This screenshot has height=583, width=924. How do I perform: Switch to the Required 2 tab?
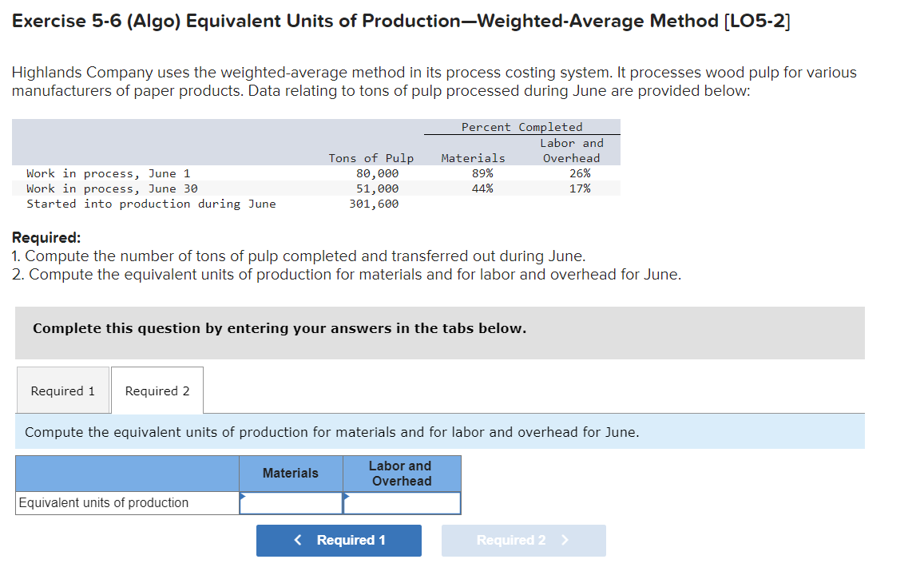click(x=157, y=390)
